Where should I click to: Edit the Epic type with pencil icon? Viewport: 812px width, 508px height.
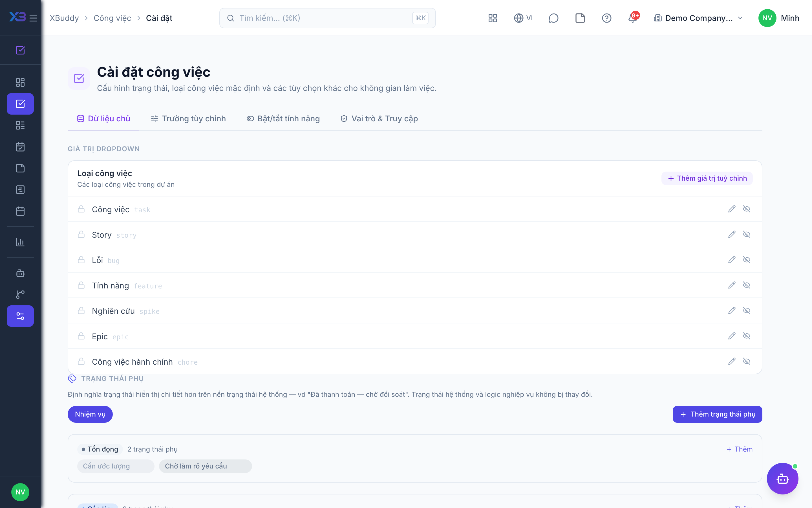pos(732,336)
